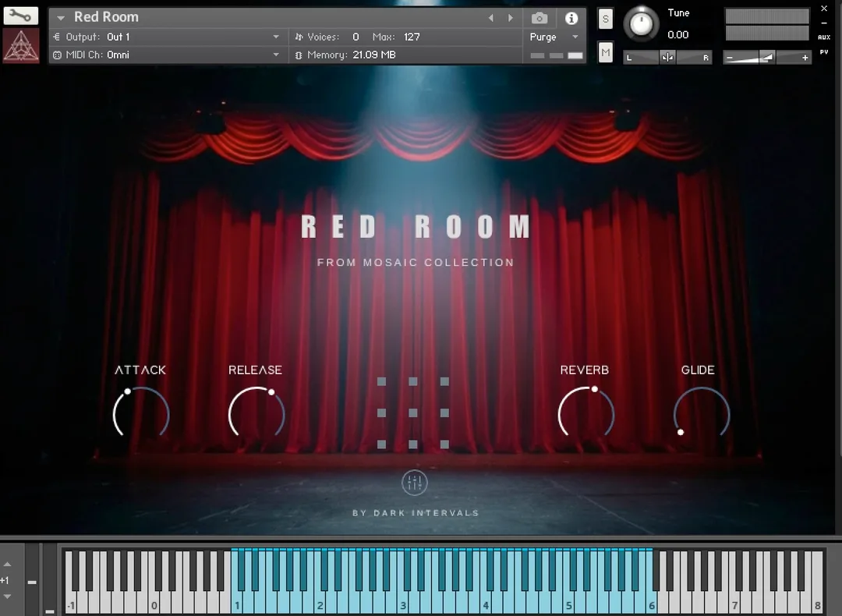Solo the instrument with S button
842x616 pixels.
(x=605, y=19)
